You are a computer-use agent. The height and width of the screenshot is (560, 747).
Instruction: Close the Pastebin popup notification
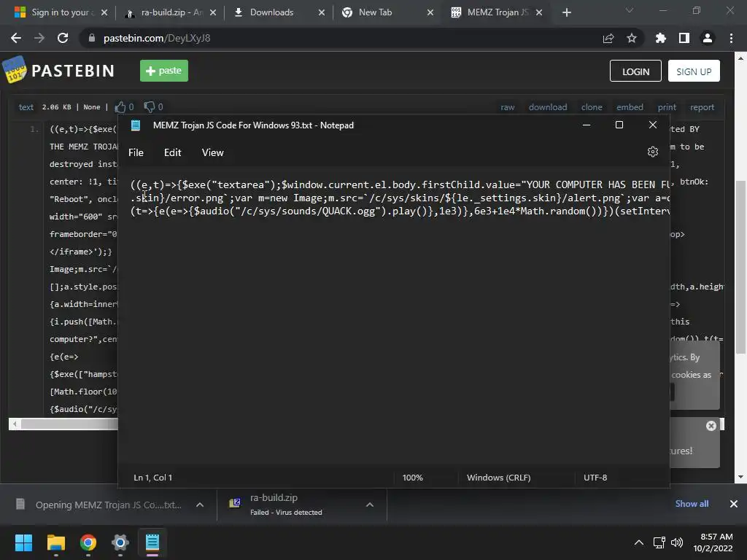[711, 426]
